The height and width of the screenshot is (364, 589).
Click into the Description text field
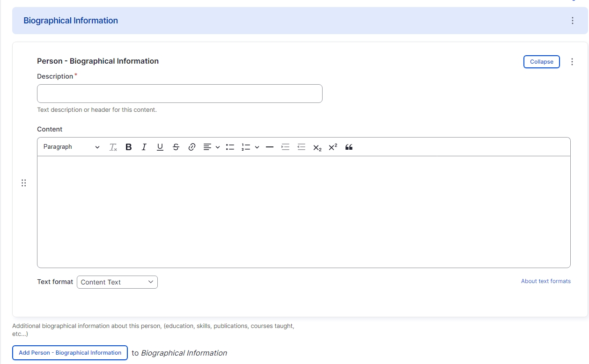180,94
